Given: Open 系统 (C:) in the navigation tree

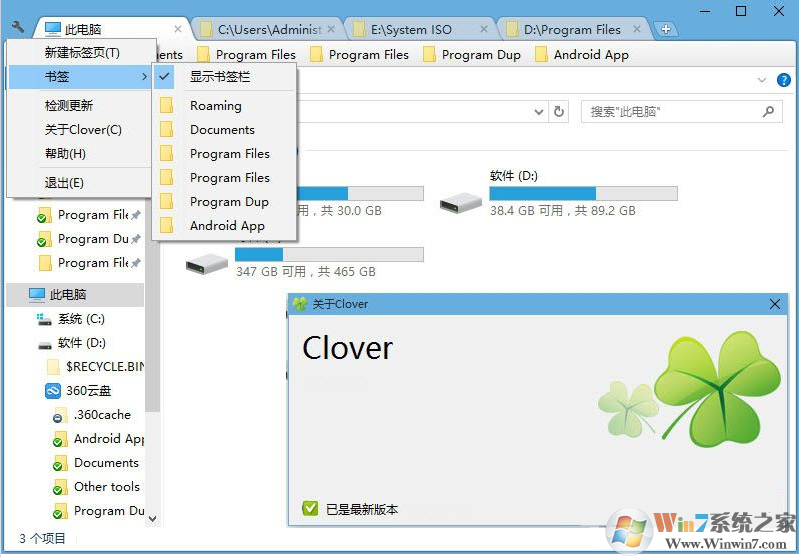Looking at the screenshot, I should point(71,319).
